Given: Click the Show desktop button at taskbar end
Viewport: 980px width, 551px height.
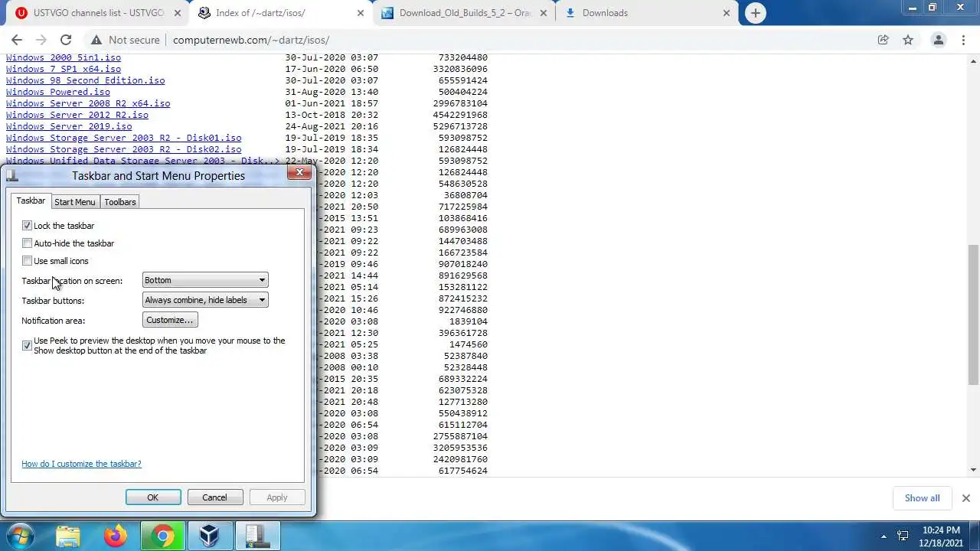Looking at the screenshot, I should click(975, 536).
